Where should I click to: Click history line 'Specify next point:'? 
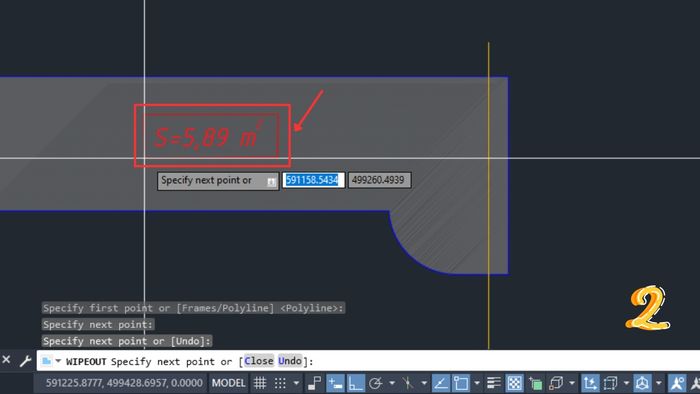coord(98,324)
